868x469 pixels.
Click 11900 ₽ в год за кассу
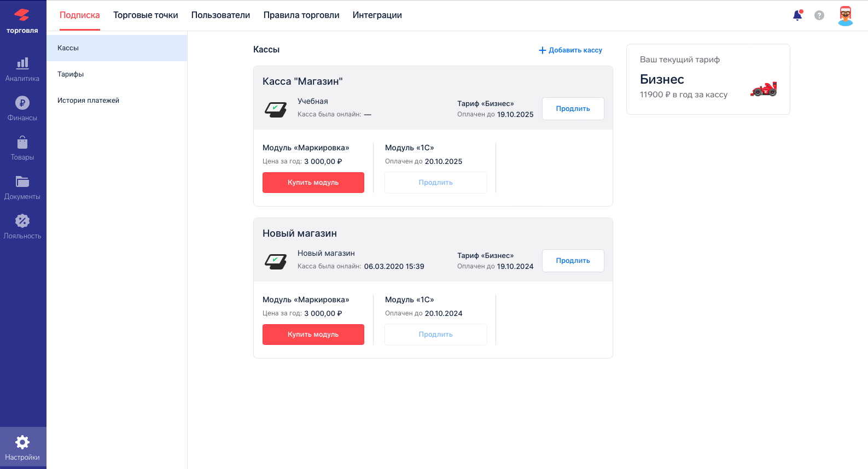pyautogui.click(x=684, y=95)
